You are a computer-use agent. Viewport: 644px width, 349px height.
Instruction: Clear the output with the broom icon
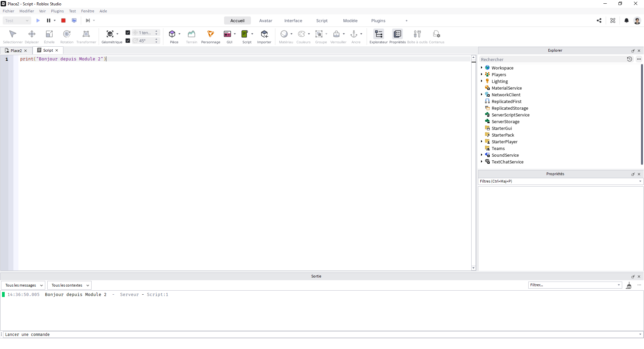click(629, 285)
